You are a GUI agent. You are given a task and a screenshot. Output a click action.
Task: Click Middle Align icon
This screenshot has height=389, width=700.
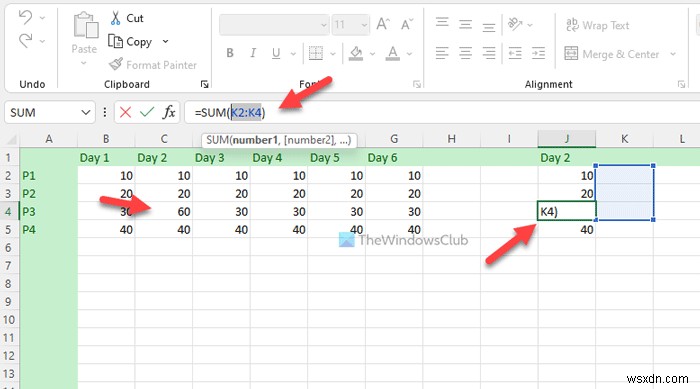[466, 24]
